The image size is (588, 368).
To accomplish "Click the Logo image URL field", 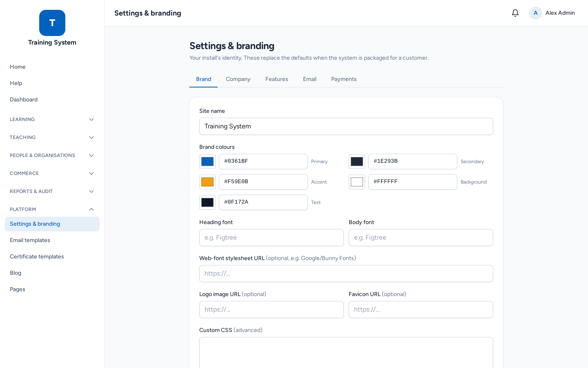I will click(271, 310).
